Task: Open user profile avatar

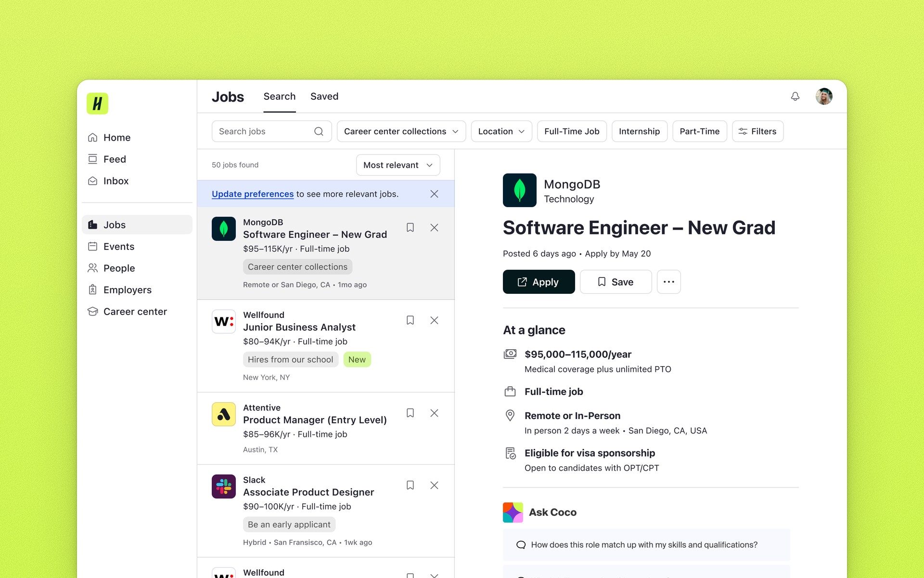Action: 824,96
